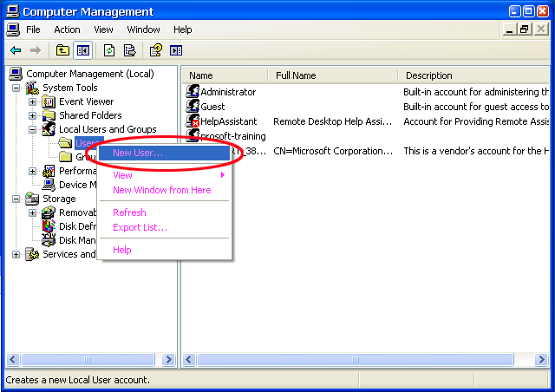
Task: Select Export List in context menu
Action: [x=140, y=227]
